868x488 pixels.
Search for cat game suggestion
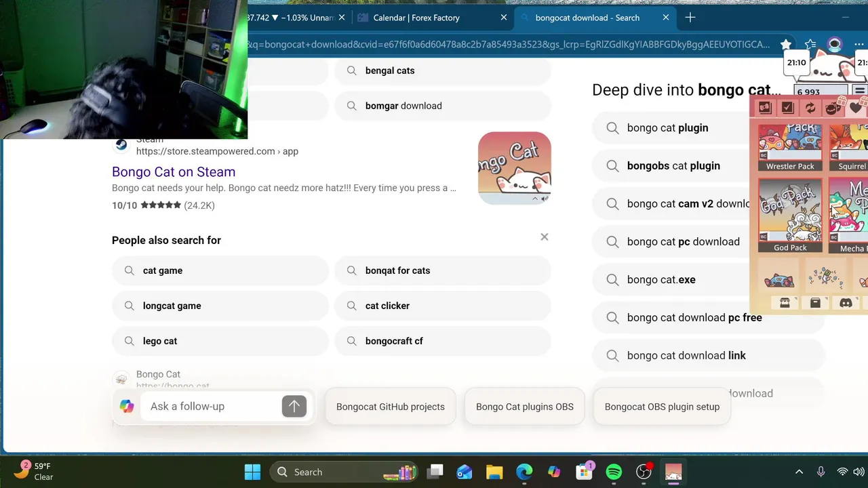coord(220,270)
